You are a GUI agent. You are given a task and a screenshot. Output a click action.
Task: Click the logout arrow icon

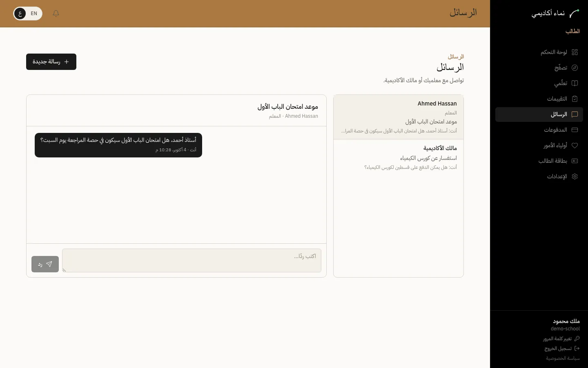point(577,348)
